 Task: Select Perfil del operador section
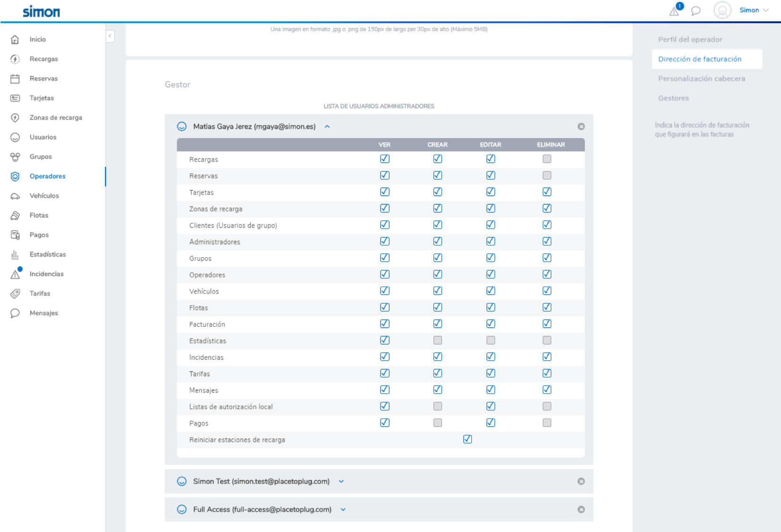point(690,40)
